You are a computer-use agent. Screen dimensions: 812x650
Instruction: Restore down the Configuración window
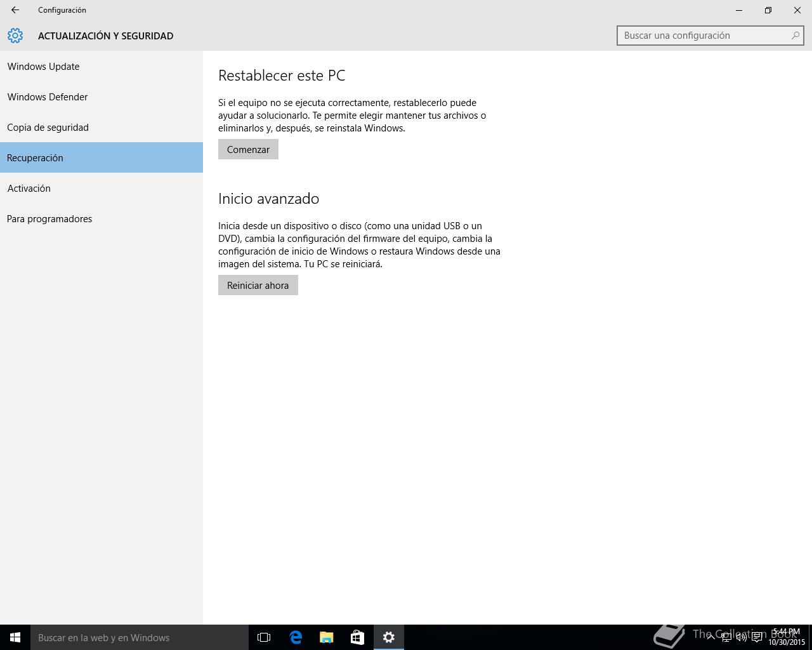click(768, 10)
